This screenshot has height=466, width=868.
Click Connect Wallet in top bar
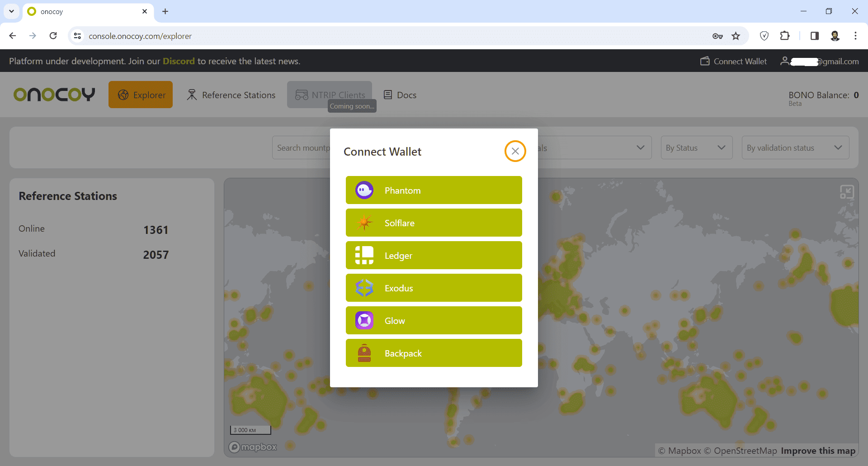[x=733, y=61]
